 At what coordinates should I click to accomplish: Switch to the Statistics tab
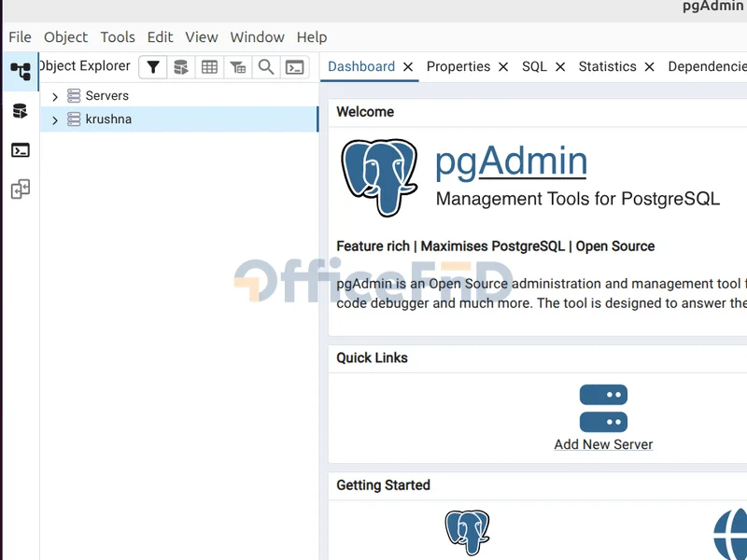(608, 66)
